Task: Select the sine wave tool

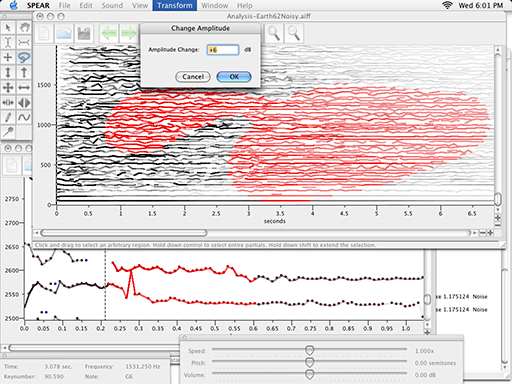Action: tap(24, 117)
